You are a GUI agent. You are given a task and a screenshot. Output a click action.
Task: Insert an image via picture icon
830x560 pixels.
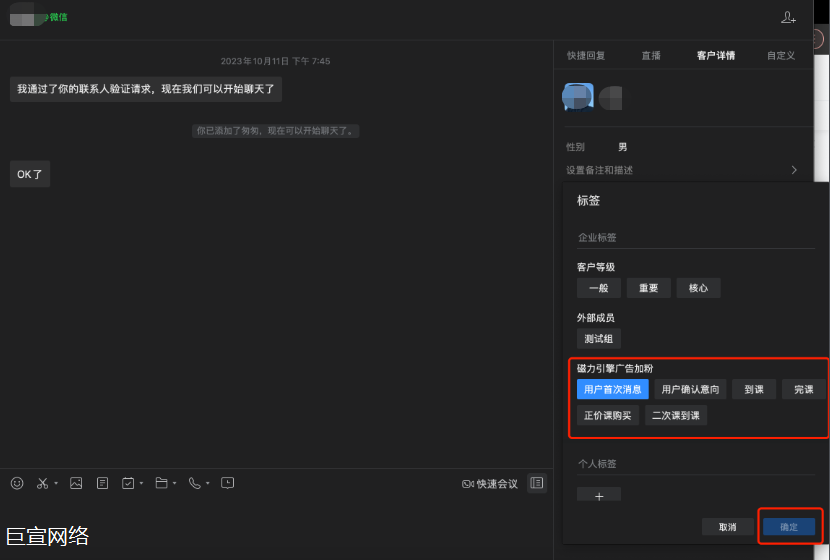click(76, 483)
